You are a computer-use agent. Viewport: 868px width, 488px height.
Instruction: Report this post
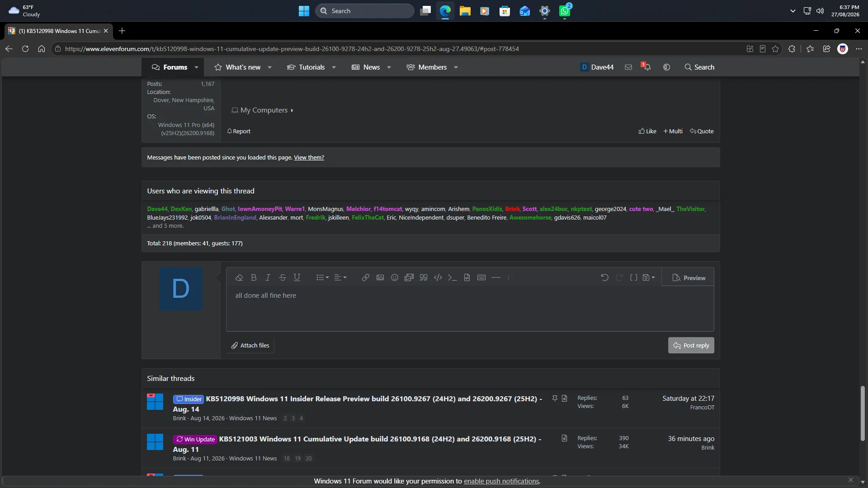click(x=239, y=131)
